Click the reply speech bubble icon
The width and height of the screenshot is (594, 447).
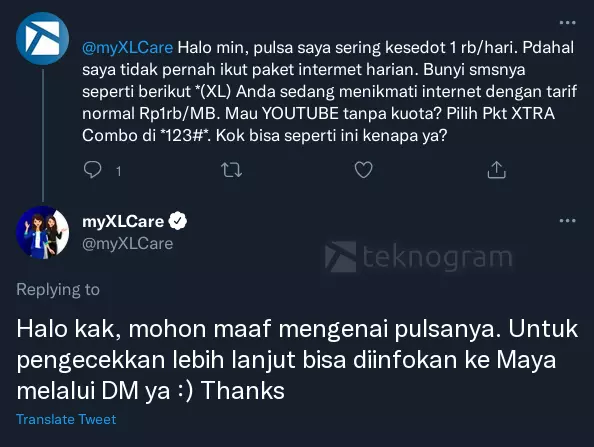92,170
